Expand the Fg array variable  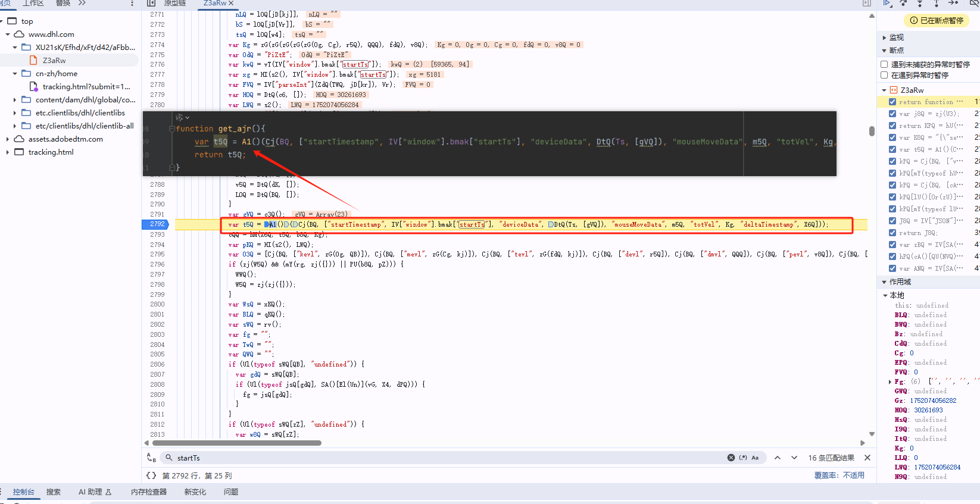point(890,381)
